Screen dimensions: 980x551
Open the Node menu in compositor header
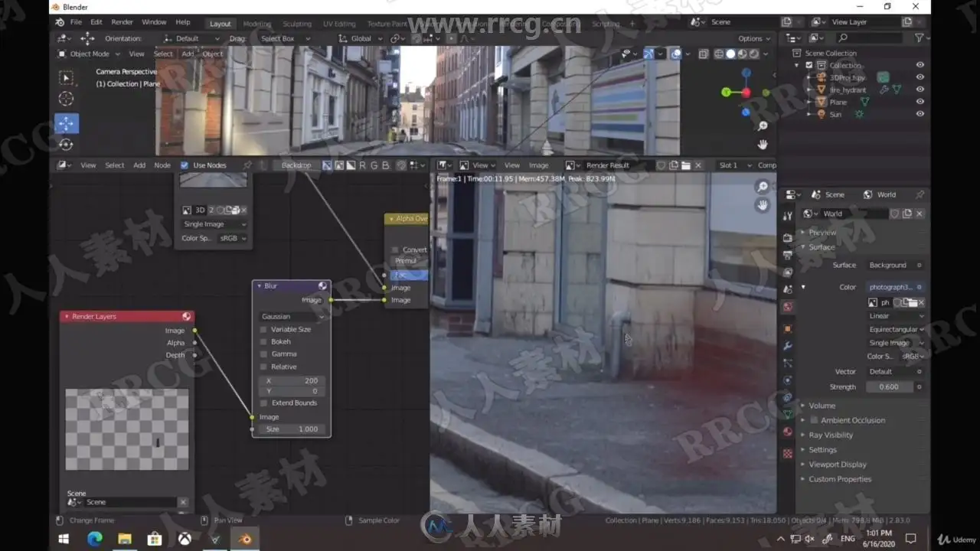tap(162, 165)
